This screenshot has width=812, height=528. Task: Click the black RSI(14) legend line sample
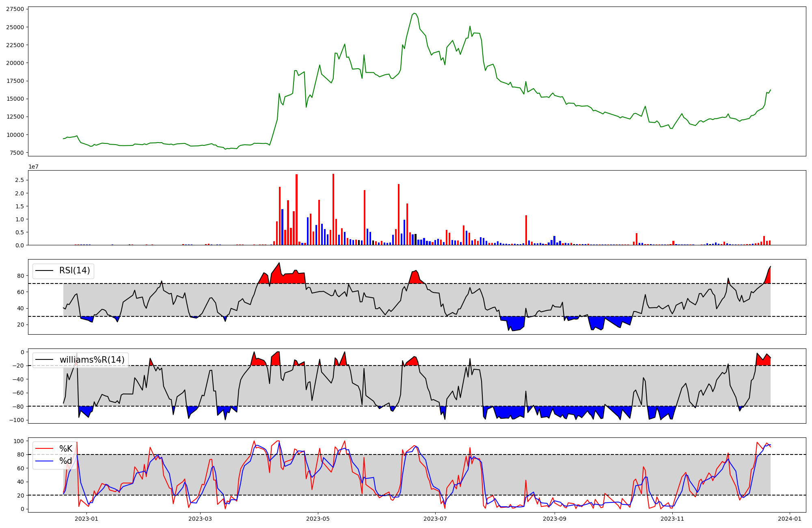point(44,270)
